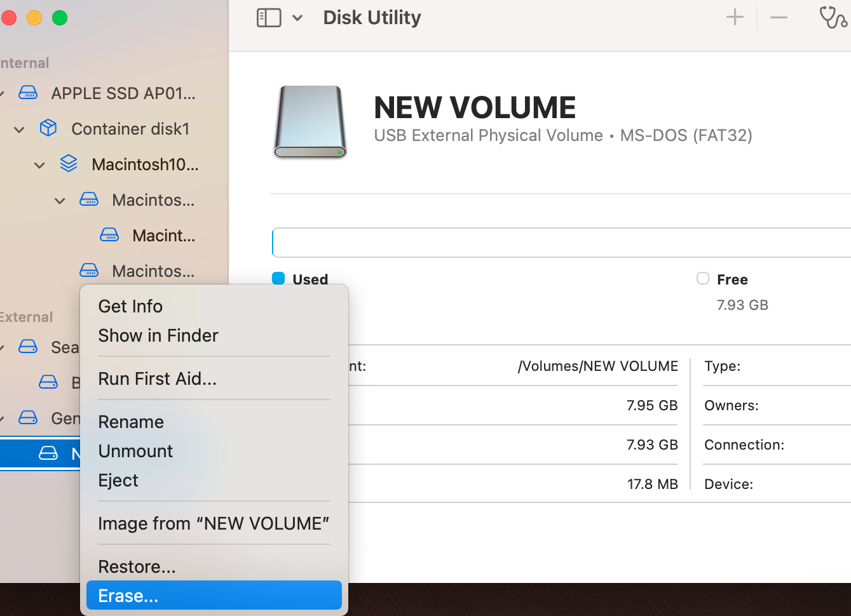Click the large NEW VOLUME external drive image

pos(310,122)
